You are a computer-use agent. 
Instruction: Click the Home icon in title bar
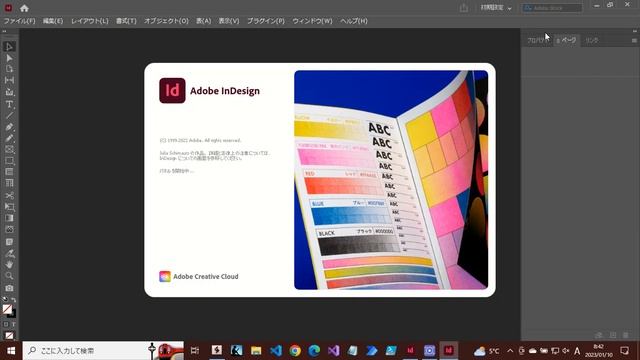click(x=24, y=8)
